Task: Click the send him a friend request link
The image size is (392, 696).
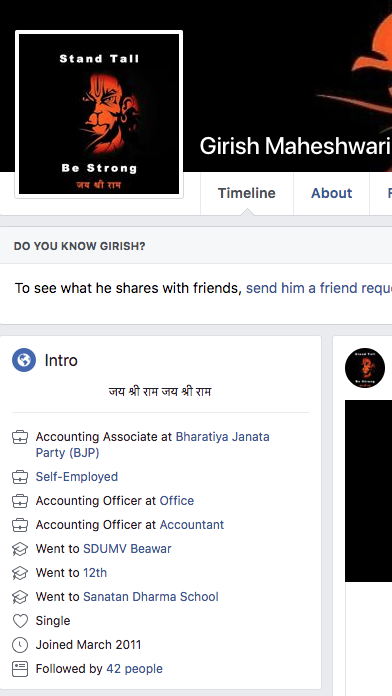Action: tap(319, 288)
